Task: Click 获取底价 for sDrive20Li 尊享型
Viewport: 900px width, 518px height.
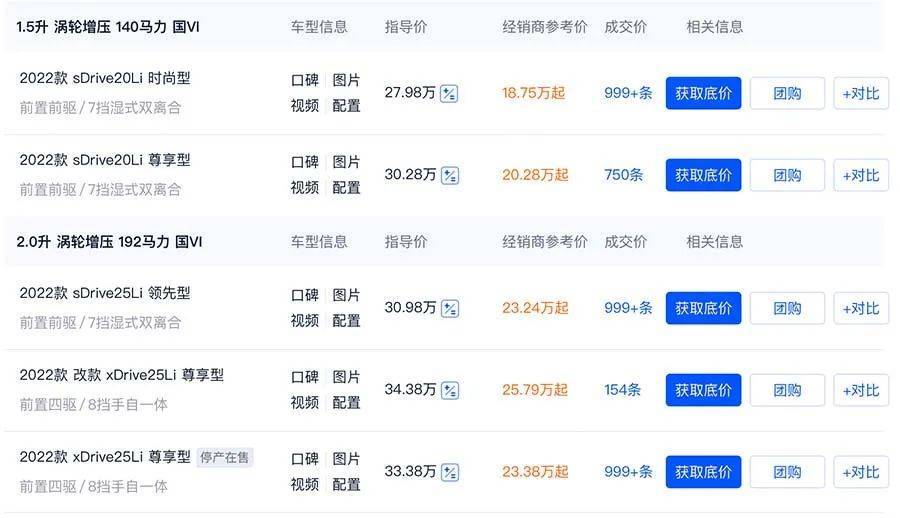Action: 703,175
